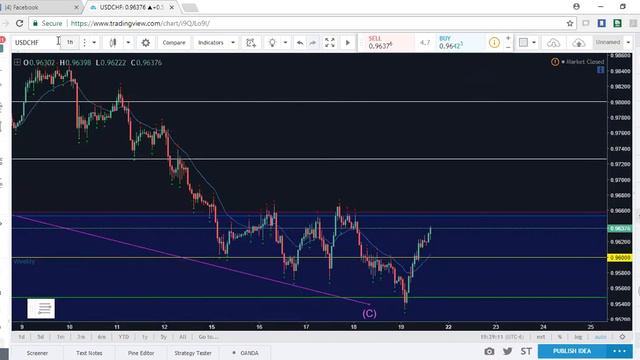Click the yellow 0.96000 price label
Screen dimensions: 640x360
[x=620, y=258]
